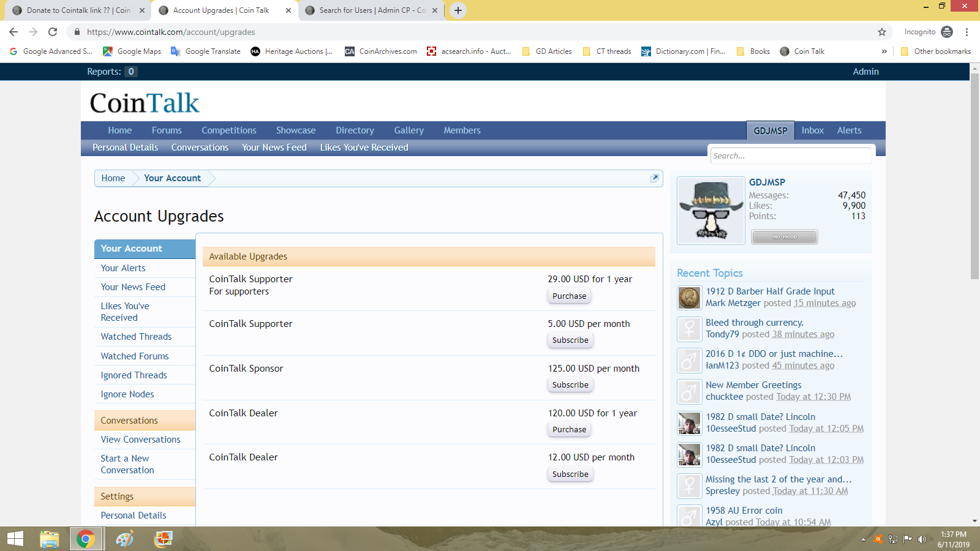Open the Paint app from the taskbar
This screenshot has width=980, height=551.
[x=125, y=539]
